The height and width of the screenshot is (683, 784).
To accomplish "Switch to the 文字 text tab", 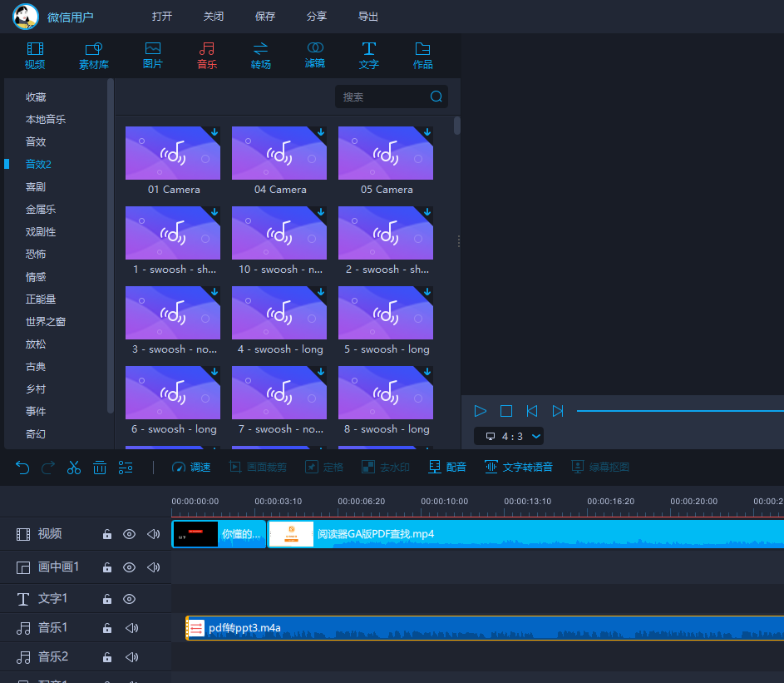I will 369,56.
